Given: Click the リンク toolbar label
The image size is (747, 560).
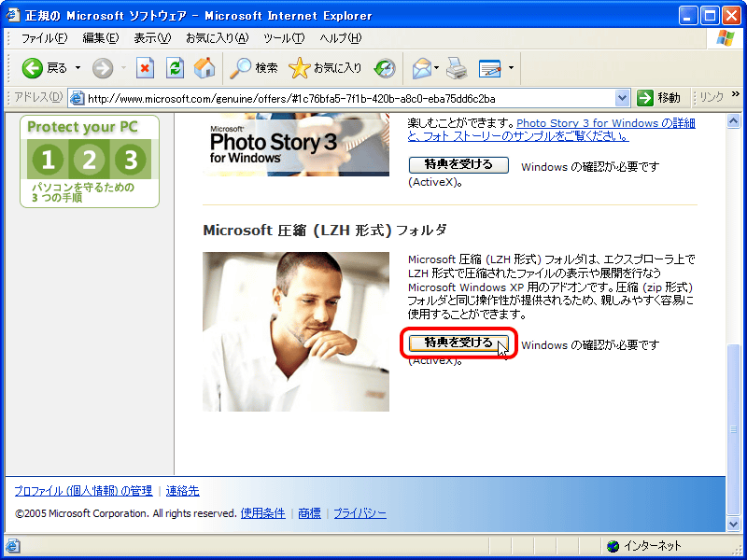Looking at the screenshot, I should pyautogui.click(x=712, y=98).
